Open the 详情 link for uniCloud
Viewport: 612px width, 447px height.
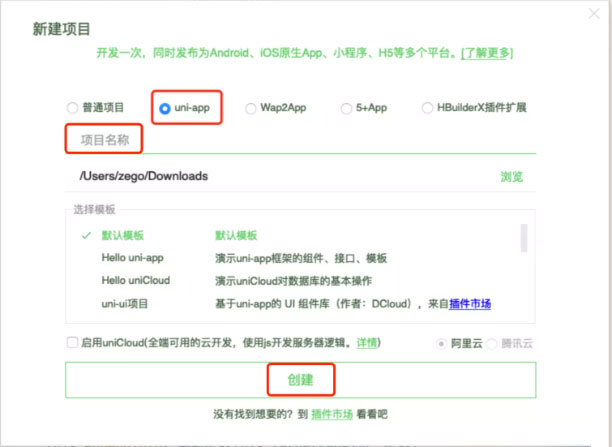(x=367, y=343)
